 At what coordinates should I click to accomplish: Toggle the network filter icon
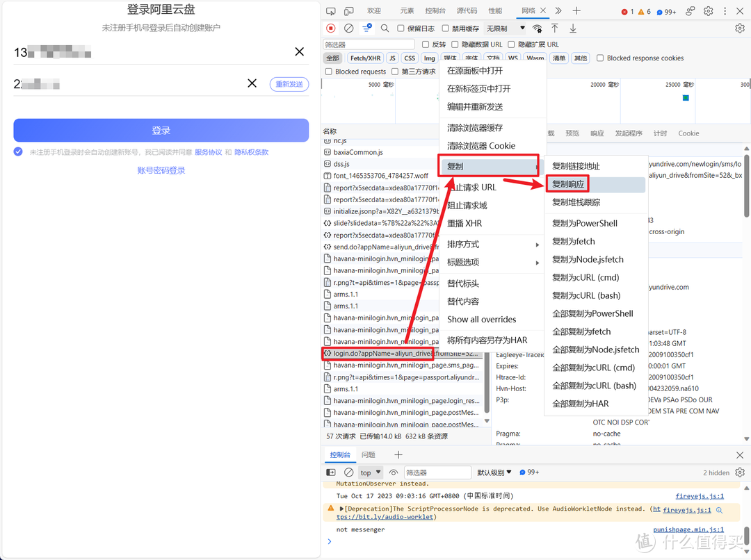pyautogui.click(x=367, y=28)
